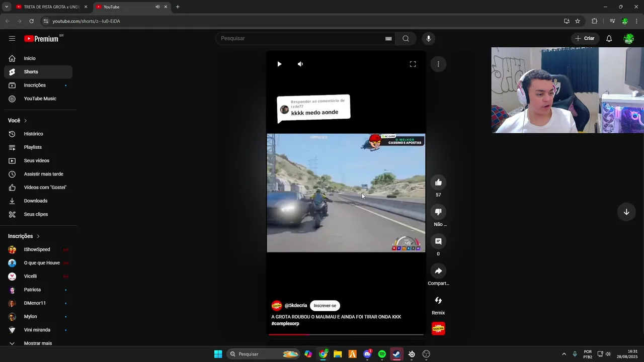Image resolution: width=644 pixels, height=362 pixels.
Task: Open Mylon channel subscription
Action: [x=38, y=317]
